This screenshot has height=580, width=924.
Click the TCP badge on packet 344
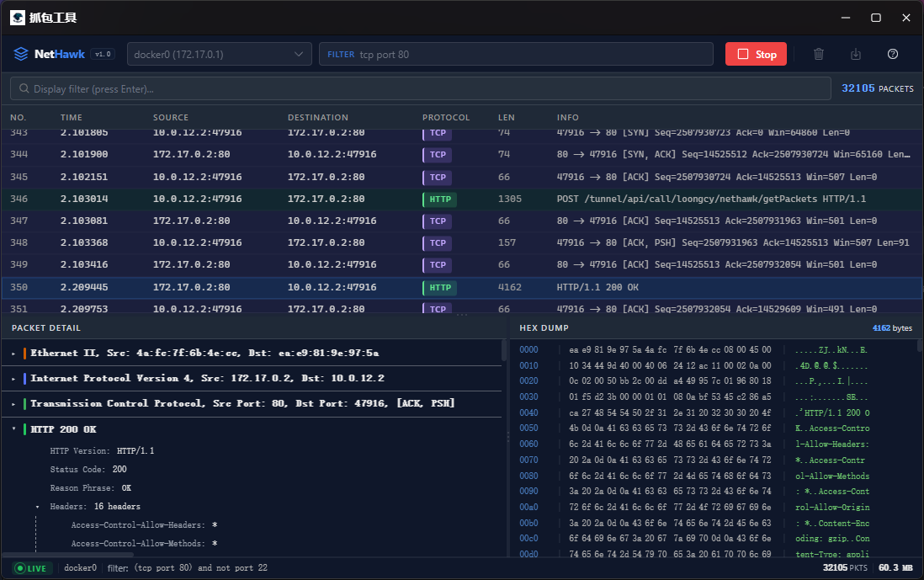(438, 155)
